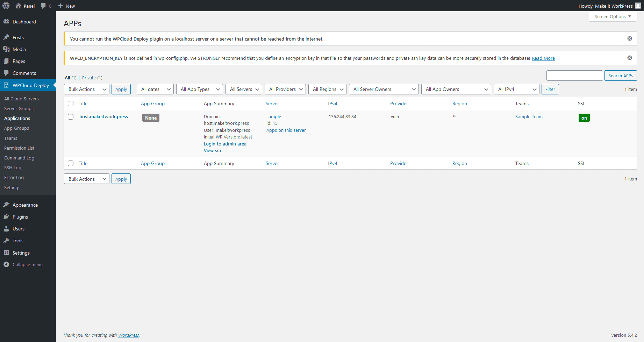Viewport: 644px width, 342px height.
Task: Check the host.makeitwork.press row checkbox
Action: click(x=71, y=117)
